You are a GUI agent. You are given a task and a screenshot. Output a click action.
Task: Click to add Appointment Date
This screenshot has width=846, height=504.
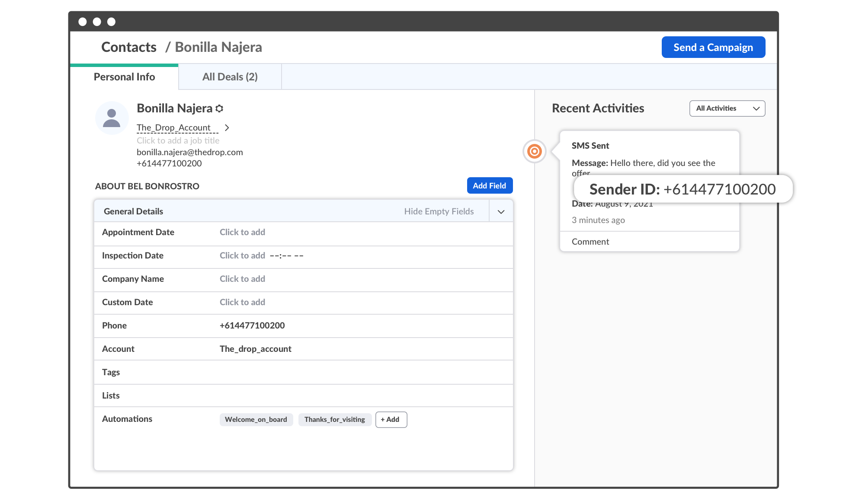click(x=242, y=232)
